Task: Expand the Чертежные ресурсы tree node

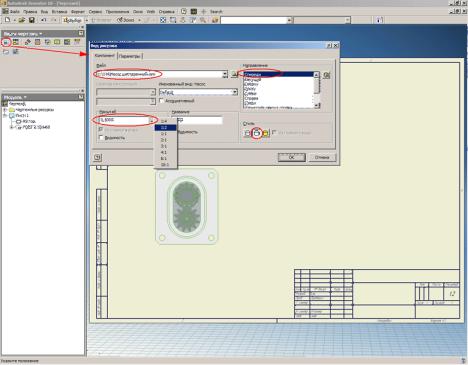Action: (x=5, y=110)
